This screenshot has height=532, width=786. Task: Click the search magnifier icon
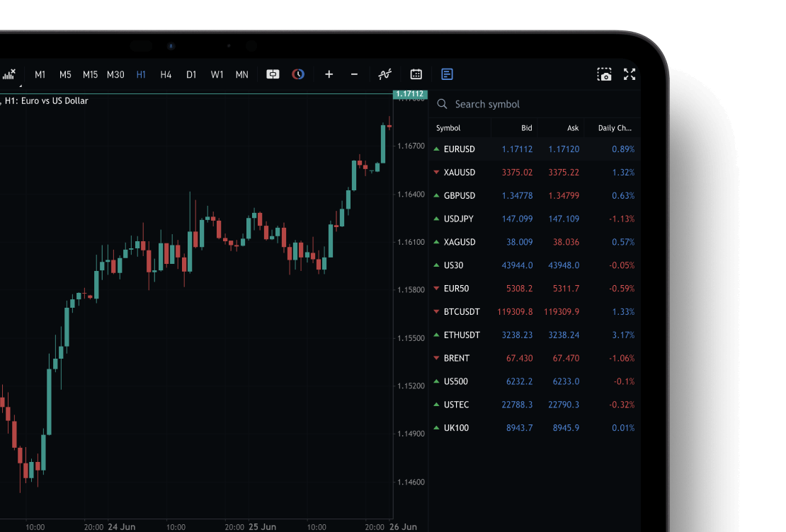tap(443, 104)
